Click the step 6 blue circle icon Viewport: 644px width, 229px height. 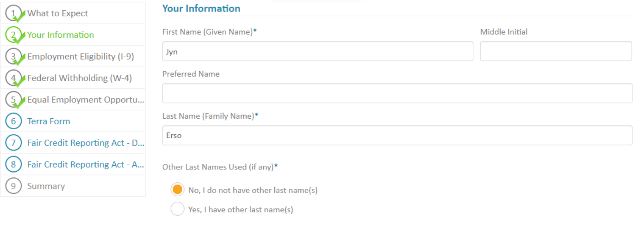[x=13, y=121]
